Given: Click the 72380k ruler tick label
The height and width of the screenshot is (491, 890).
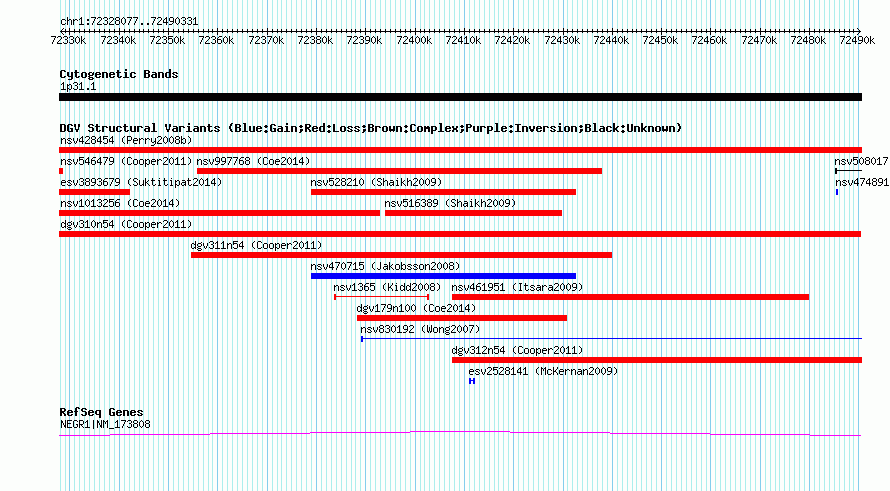Looking at the screenshot, I should (315, 40).
